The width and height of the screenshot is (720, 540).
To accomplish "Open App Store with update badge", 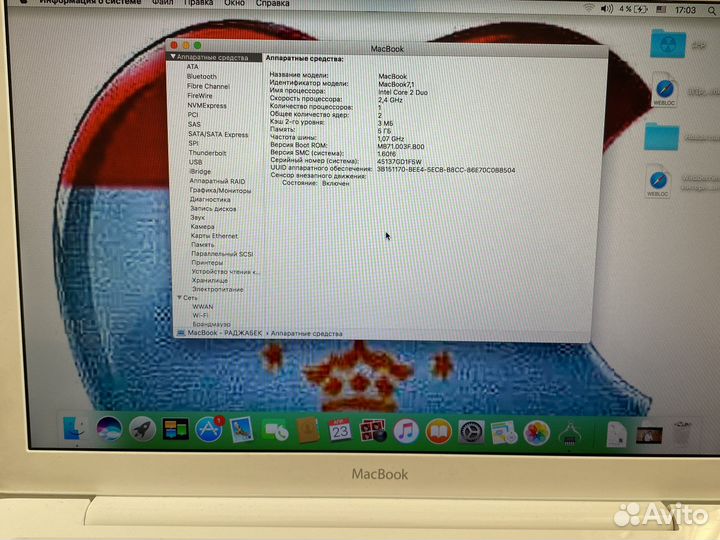I will [209, 430].
